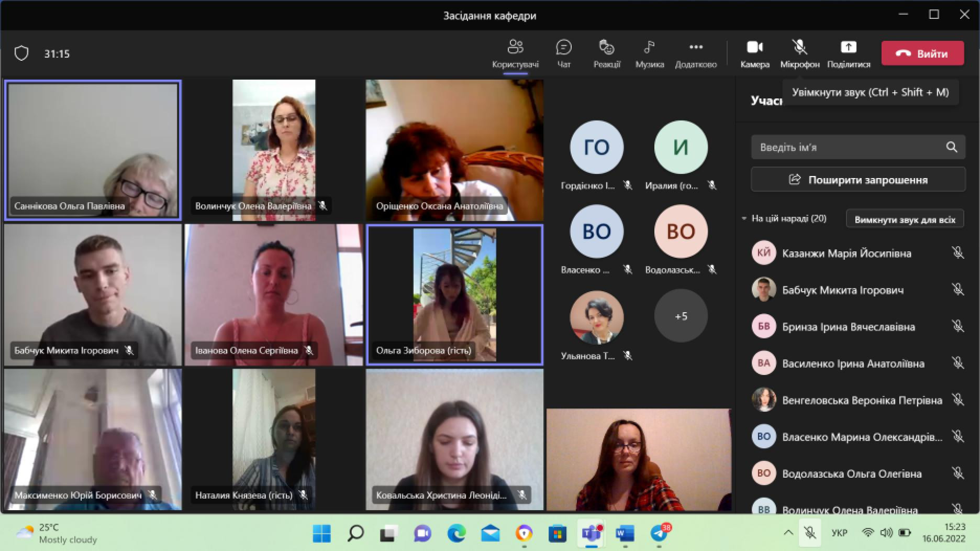Click Вимкнути звук для всіх button
The height and width of the screenshot is (551, 980).
point(905,219)
